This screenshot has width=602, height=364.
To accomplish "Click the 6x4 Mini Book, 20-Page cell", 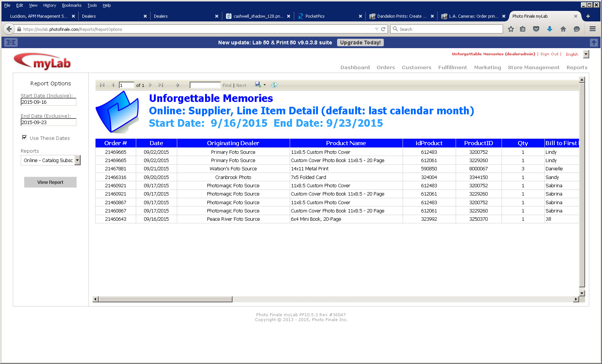I will point(346,219).
